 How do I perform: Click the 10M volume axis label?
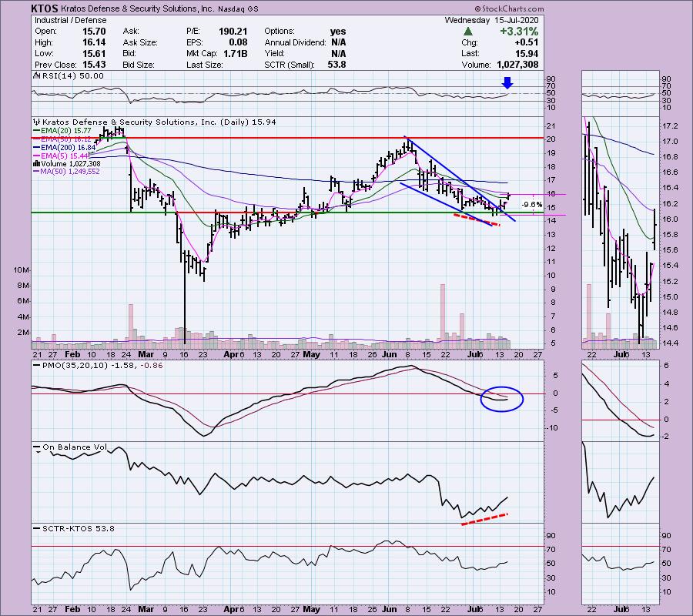click(22, 270)
